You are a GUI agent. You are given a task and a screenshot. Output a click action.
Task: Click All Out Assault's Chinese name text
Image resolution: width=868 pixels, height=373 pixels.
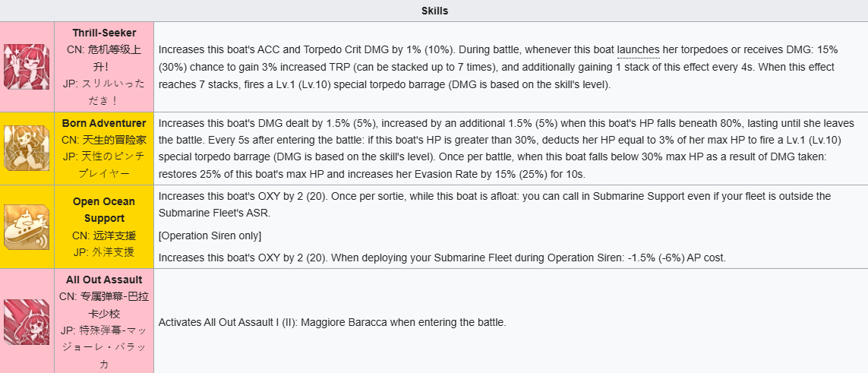coord(104,304)
